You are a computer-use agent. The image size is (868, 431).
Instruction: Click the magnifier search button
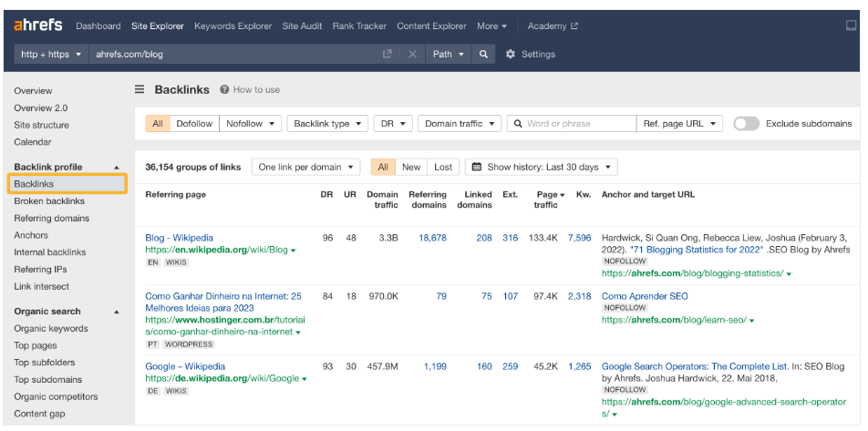pos(483,55)
